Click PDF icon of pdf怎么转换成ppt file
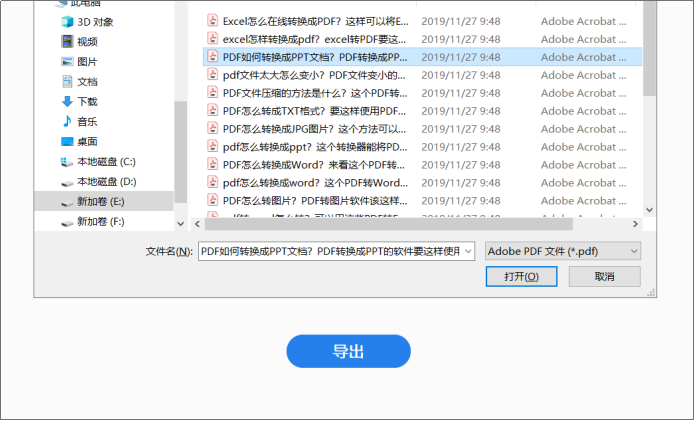Screen dimensions: 695x421 [213, 146]
